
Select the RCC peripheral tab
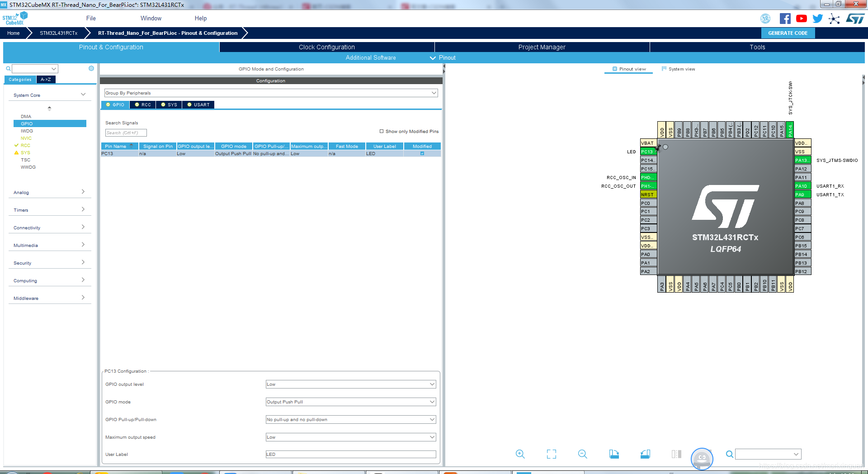click(143, 104)
